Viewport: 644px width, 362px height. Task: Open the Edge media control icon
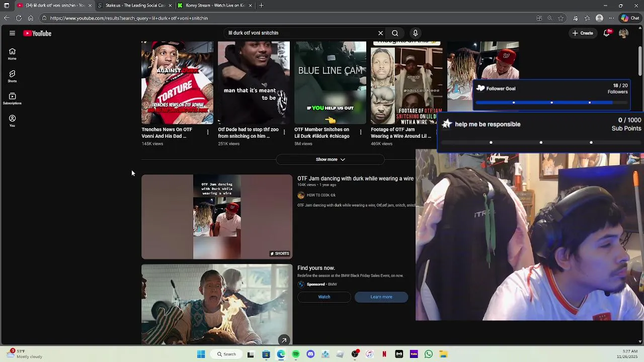click(576, 18)
